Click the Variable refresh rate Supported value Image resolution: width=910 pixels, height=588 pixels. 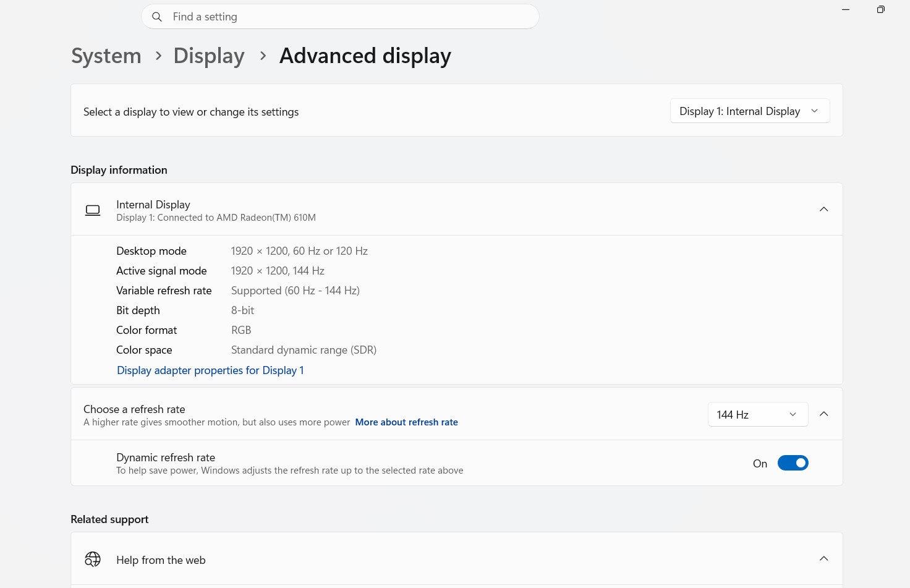tap(295, 291)
